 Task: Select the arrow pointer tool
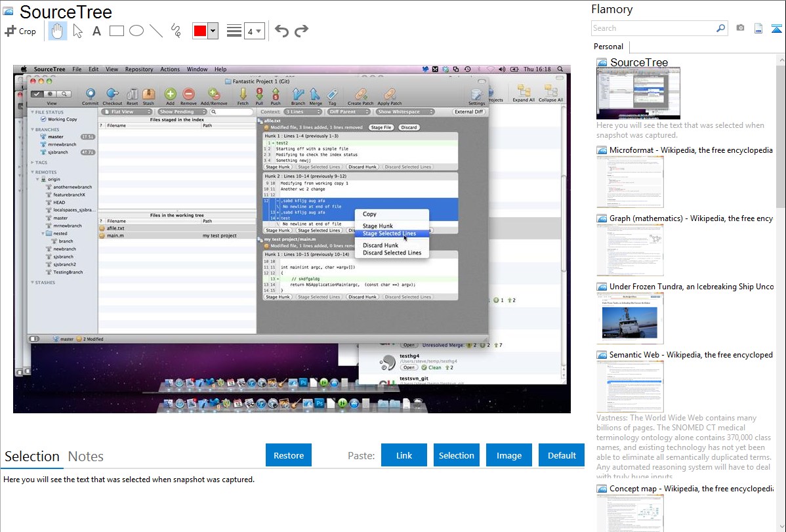pos(77,31)
